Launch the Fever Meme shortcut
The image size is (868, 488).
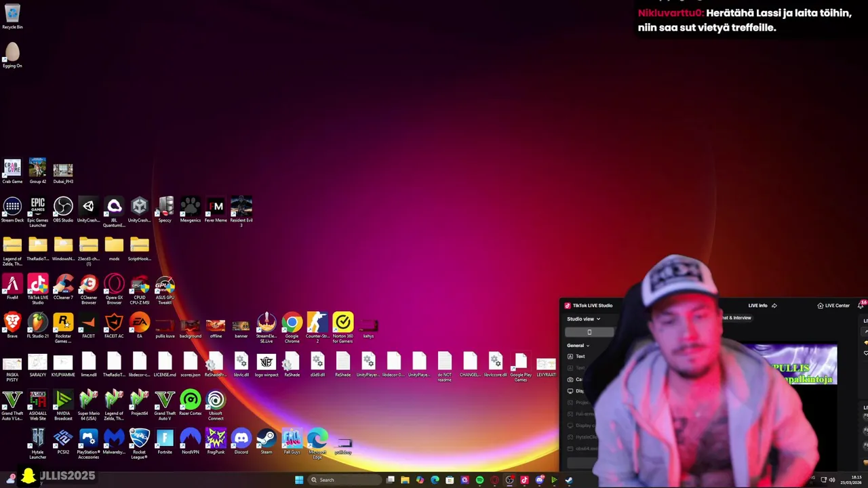(x=216, y=209)
